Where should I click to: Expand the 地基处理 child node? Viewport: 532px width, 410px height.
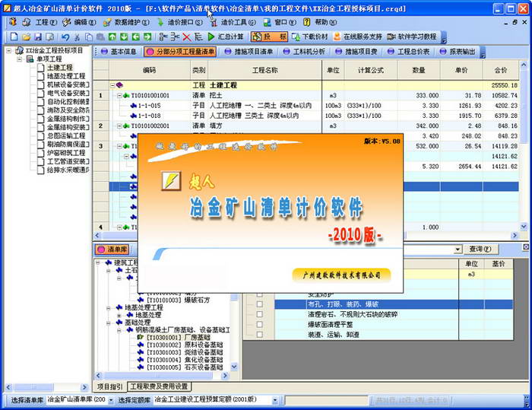[119, 315]
